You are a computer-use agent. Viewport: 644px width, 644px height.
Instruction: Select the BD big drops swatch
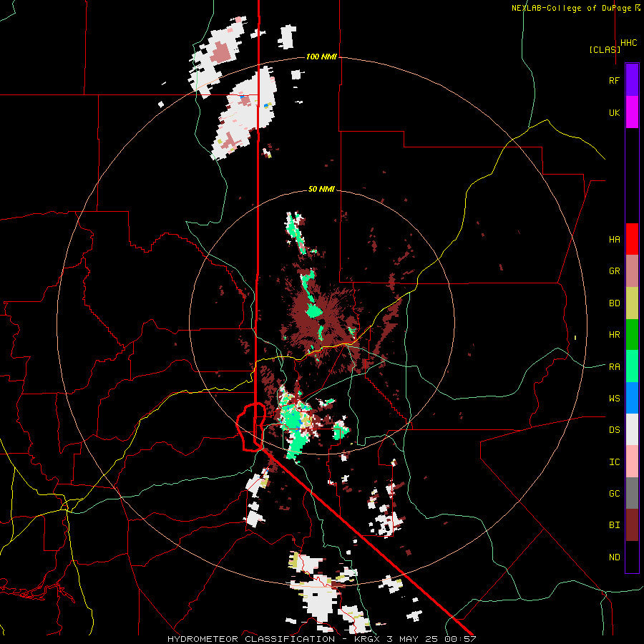point(632,303)
